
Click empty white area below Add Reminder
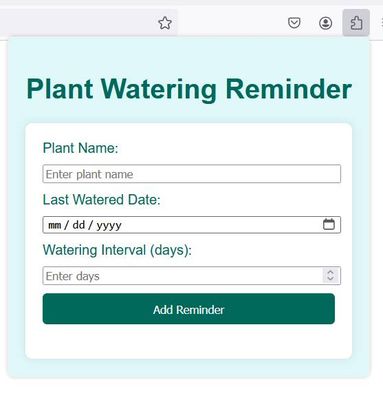189,342
